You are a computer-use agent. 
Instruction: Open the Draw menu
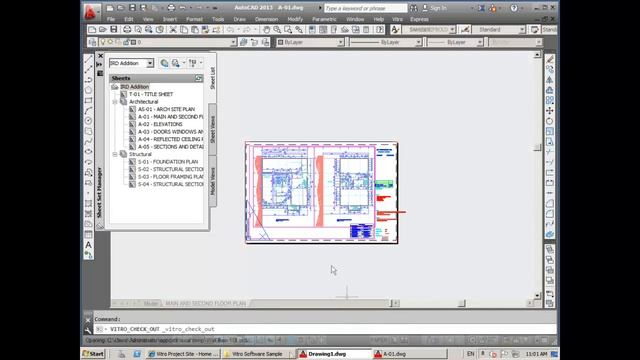tap(240, 19)
